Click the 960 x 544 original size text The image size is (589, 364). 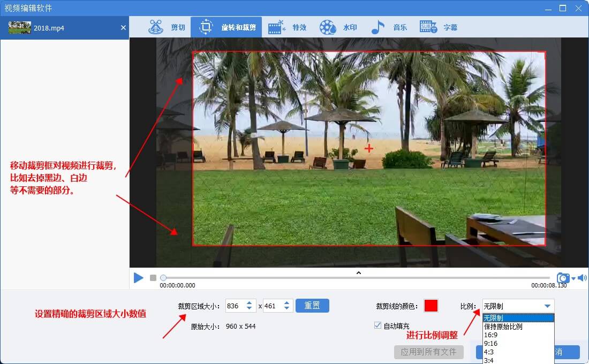coord(241,327)
